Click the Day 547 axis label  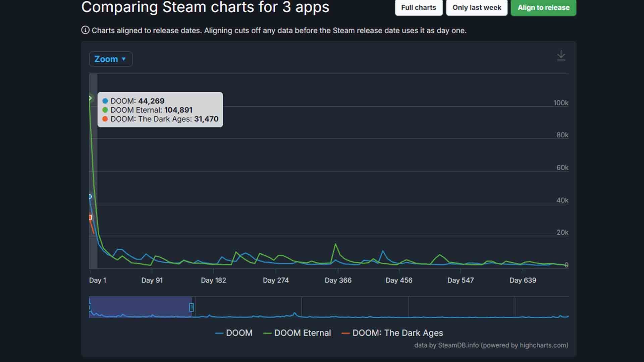point(461,280)
